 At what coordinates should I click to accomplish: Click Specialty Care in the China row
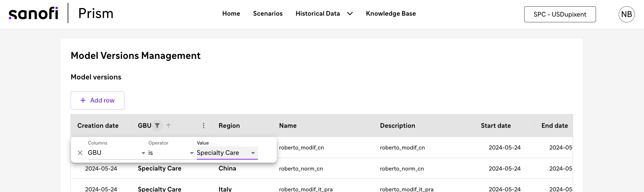click(159, 168)
